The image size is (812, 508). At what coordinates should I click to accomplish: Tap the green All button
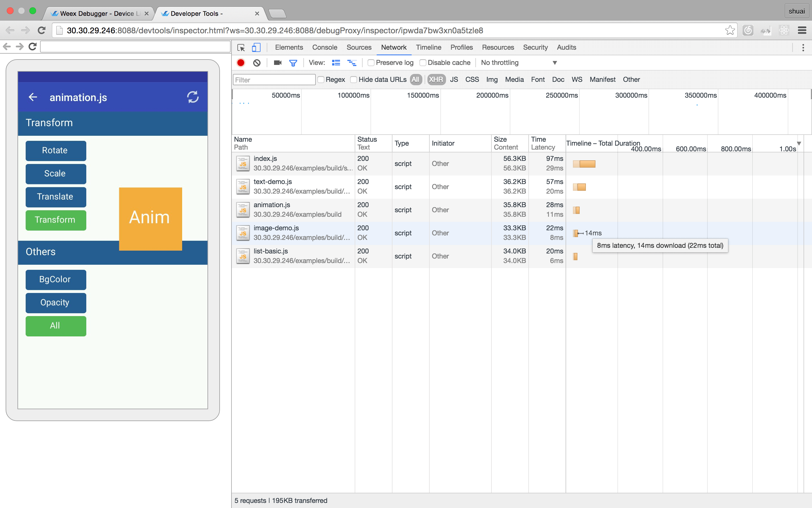click(56, 326)
